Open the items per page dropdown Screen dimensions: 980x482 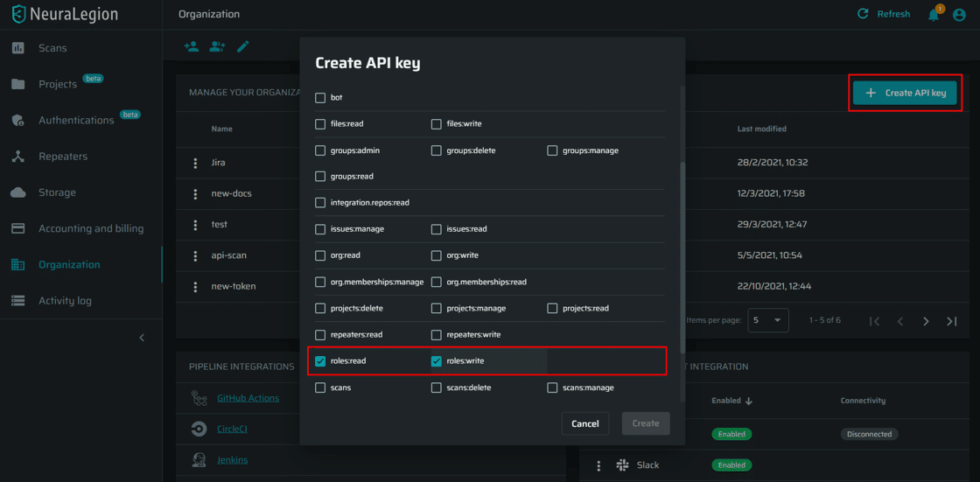[x=768, y=320]
